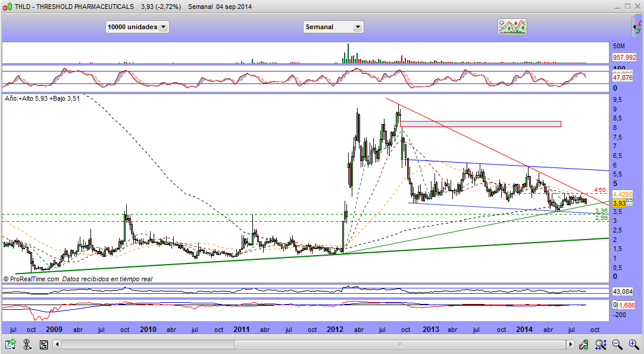Screen dimensions: 644x354
Task: Click the orange 4,4290 price label
Action: (623, 194)
